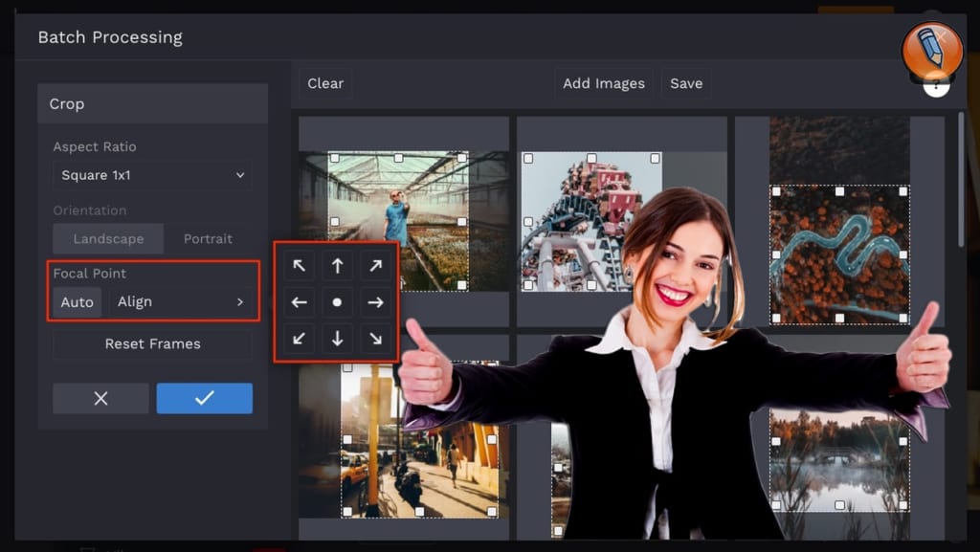Click the image grid vertical scrollbar
The image size is (980, 552).
[x=961, y=179]
